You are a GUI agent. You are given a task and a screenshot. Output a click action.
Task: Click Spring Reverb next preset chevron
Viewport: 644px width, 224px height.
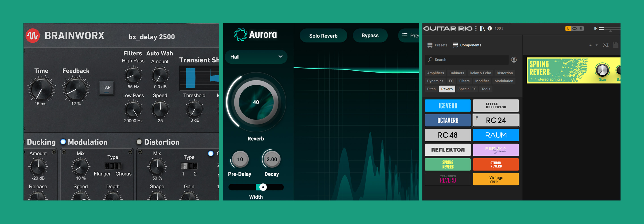click(535, 80)
